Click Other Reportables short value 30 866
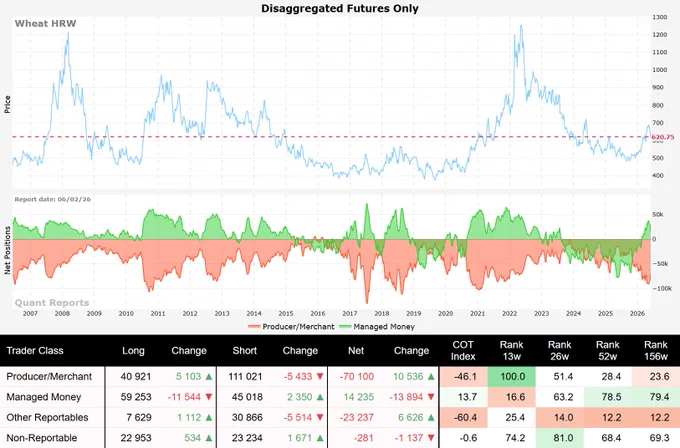 click(x=247, y=417)
